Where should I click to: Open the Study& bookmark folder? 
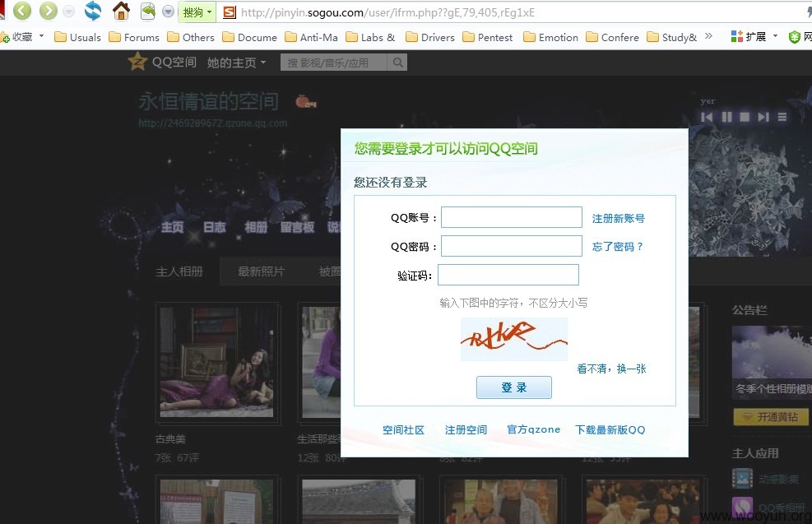pyautogui.click(x=671, y=37)
